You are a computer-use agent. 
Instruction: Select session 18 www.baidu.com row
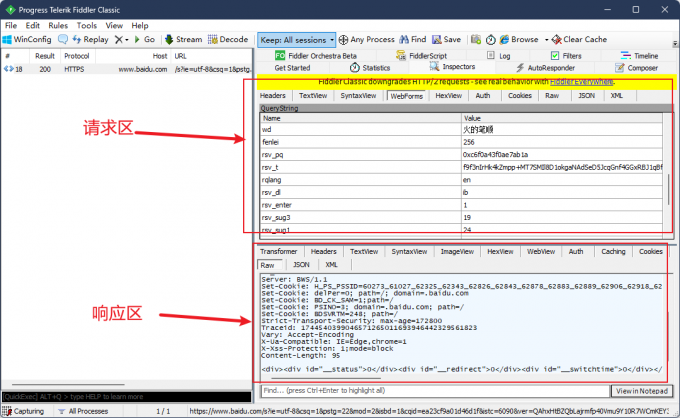pyautogui.click(x=127, y=69)
